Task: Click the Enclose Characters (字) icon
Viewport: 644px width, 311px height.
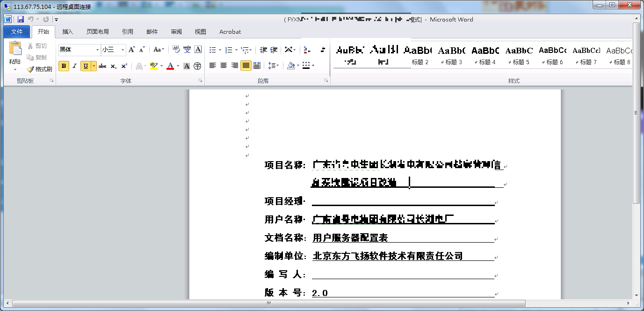Action: coord(197,66)
